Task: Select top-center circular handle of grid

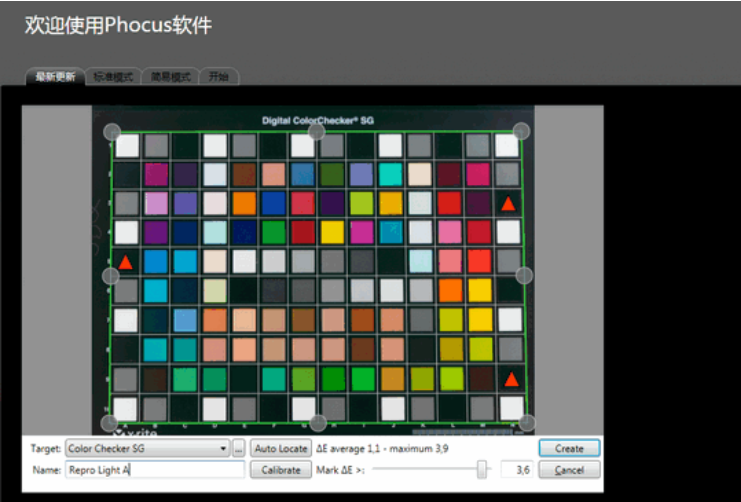Action: coord(316,131)
